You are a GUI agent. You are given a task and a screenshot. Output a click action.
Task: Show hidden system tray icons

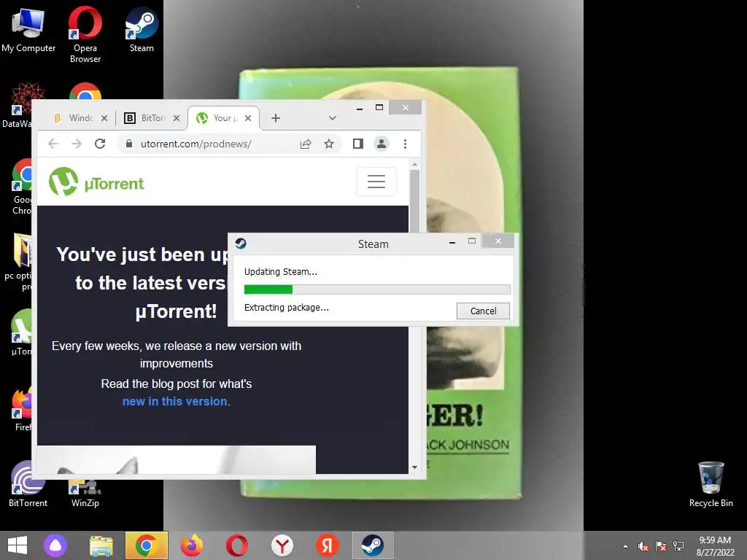coord(625,546)
